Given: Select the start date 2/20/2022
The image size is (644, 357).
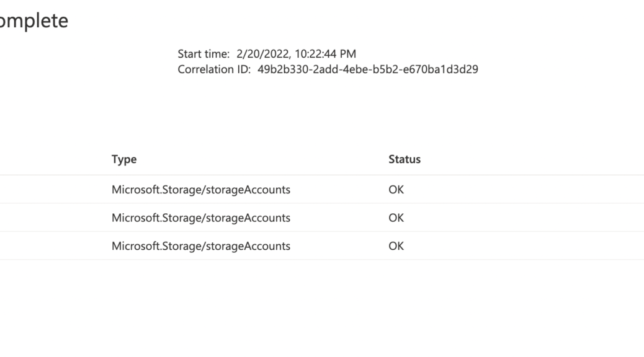Looking at the screenshot, I should point(262,54).
